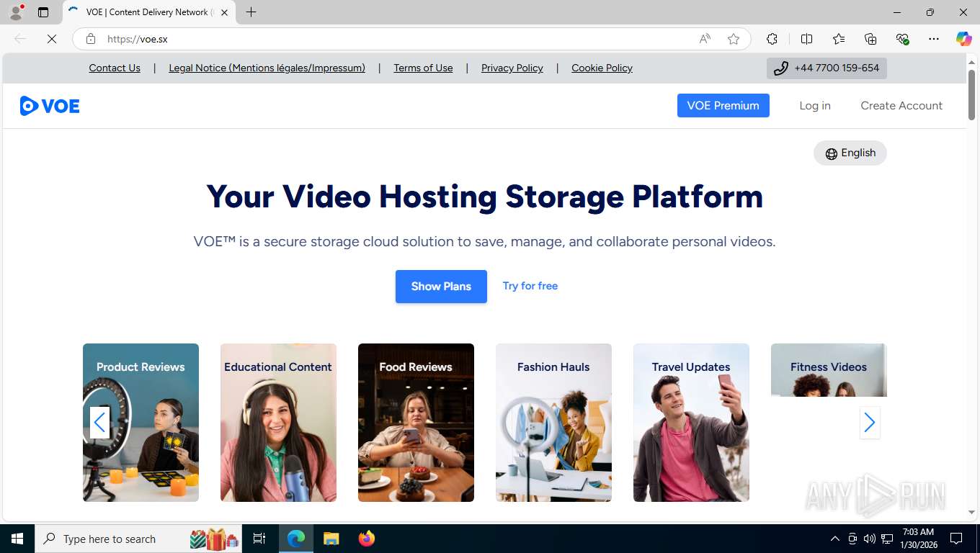Open the Windows Start menu
This screenshot has width=980, height=553.
[x=17, y=539]
